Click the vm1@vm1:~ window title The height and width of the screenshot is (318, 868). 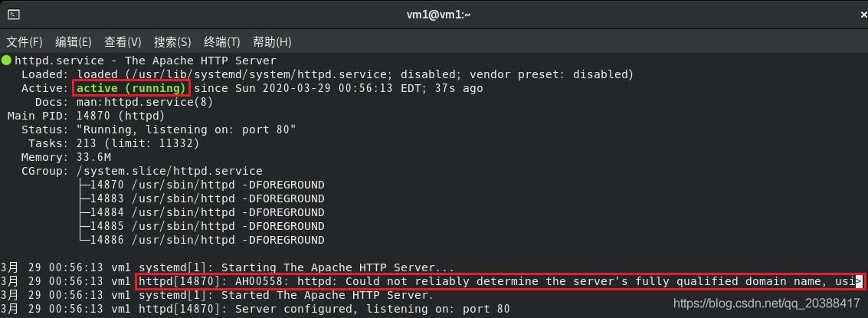coord(438,15)
